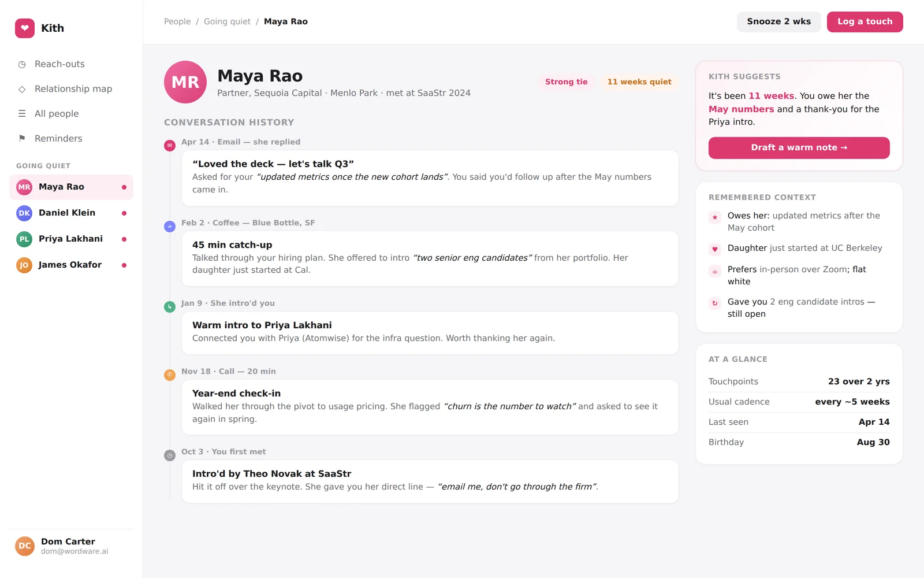Click the Apr 14 · Email — she replied label
This screenshot has height=578, width=924.
[241, 142]
